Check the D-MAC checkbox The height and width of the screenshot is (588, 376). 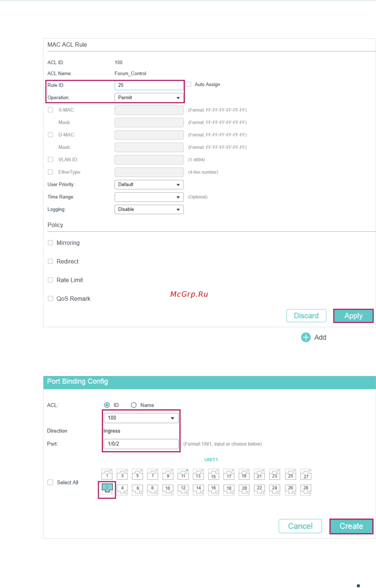tap(50, 135)
